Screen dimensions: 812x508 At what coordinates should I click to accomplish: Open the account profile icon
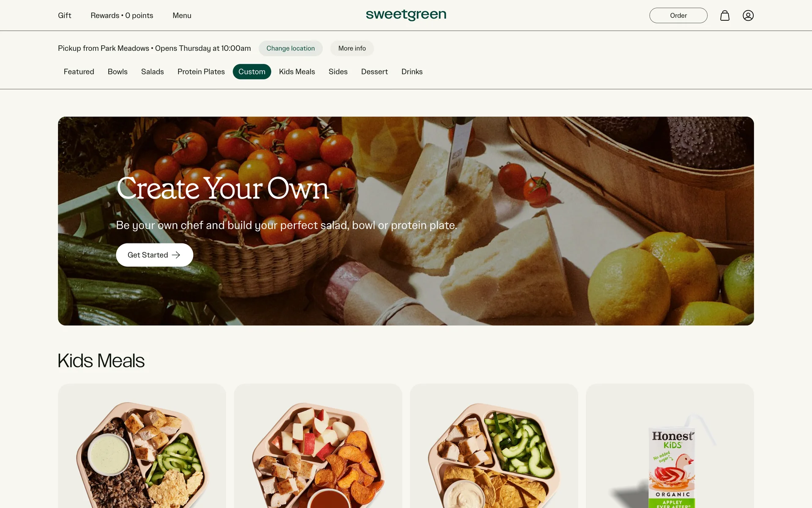click(x=748, y=16)
